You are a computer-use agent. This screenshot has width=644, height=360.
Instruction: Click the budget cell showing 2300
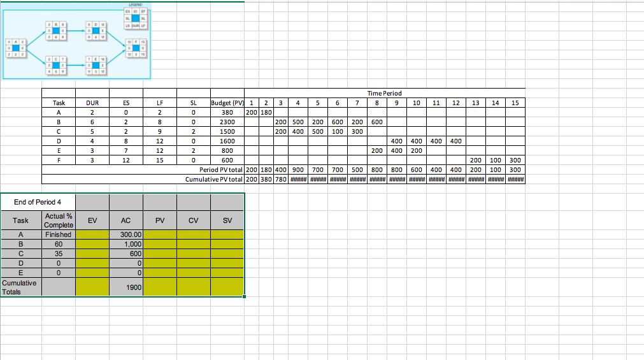tap(227, 122)
